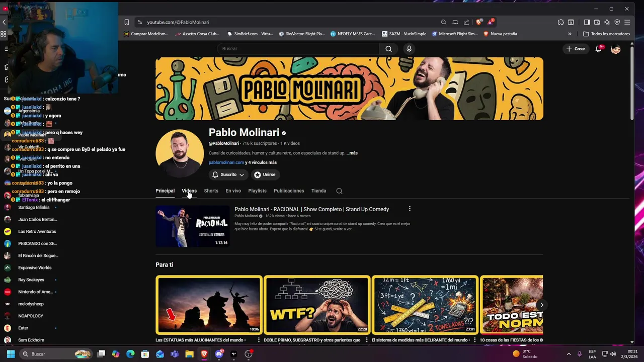Open the Publicaciones channel tab

[x=289, y=191]
